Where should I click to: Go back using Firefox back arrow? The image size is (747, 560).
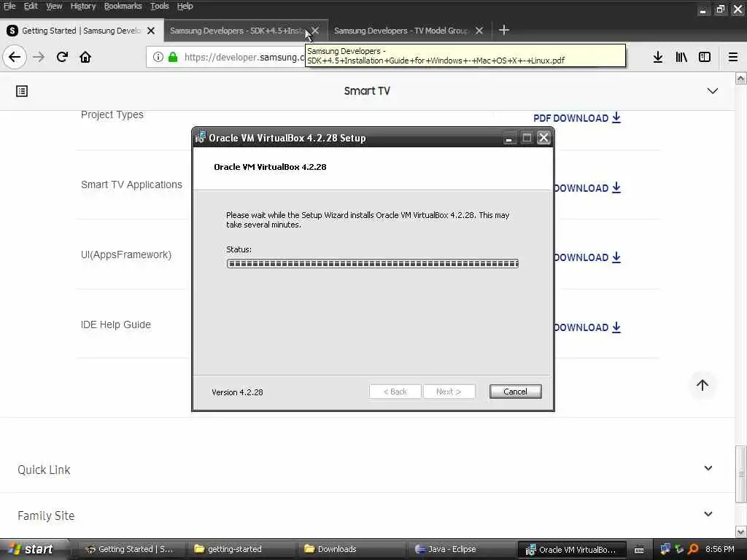click(15, 57)
